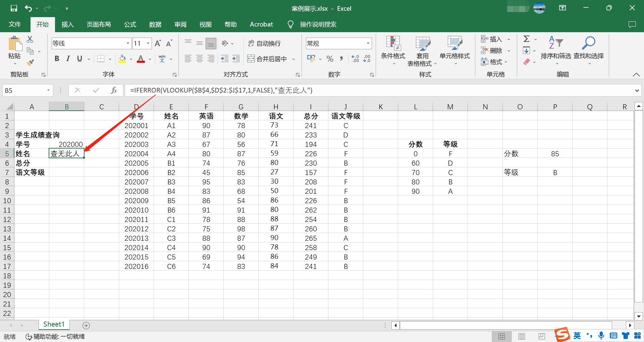Toggle italic formatting
The image size is (644, 342).
pyautogui.click(x=68, y=58)
